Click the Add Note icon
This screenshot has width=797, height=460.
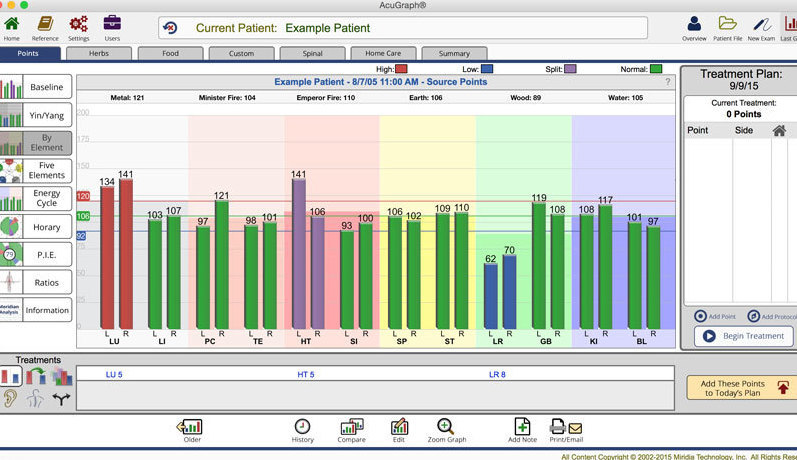521,428
